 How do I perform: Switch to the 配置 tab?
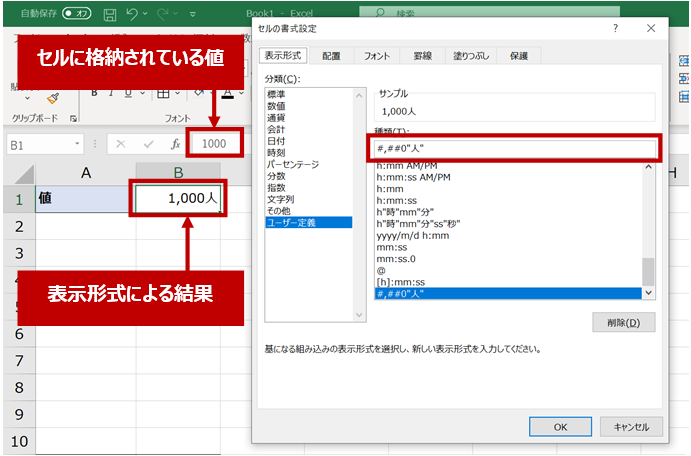[331, 57]
